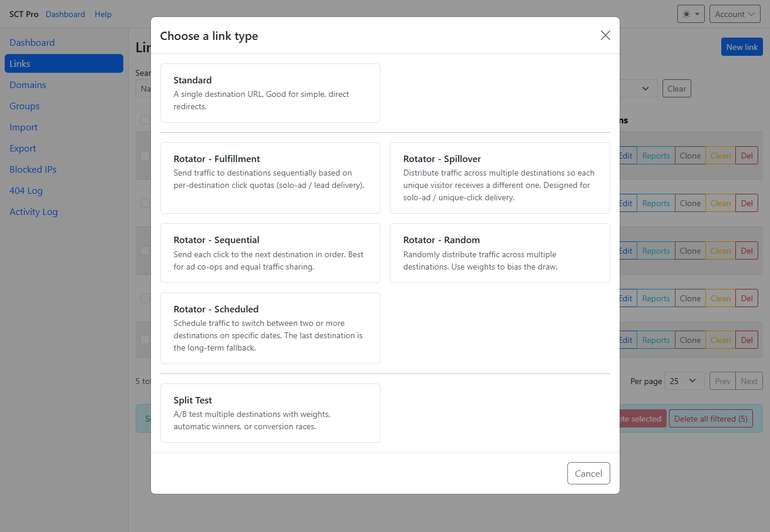Cancel the link type dialog

589,473
